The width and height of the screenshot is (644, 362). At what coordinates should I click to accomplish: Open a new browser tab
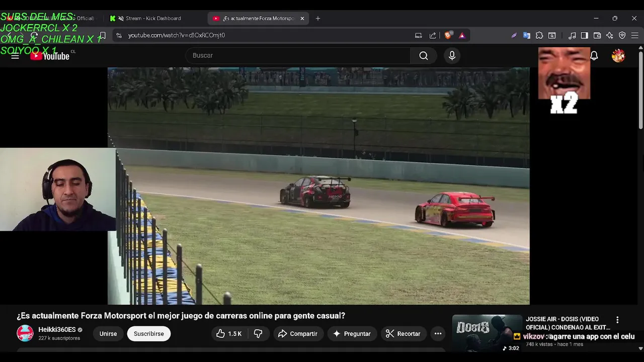click(317, 19)
